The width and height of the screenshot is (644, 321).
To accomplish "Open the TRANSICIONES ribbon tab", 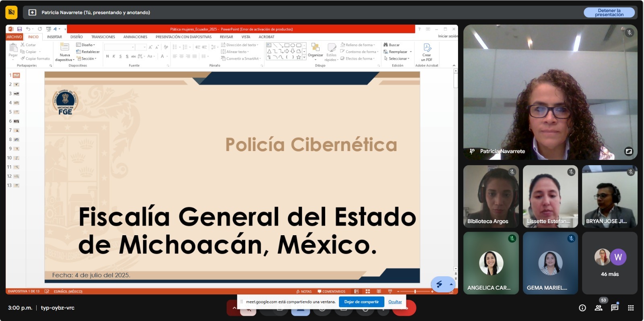I will (103, 37).
